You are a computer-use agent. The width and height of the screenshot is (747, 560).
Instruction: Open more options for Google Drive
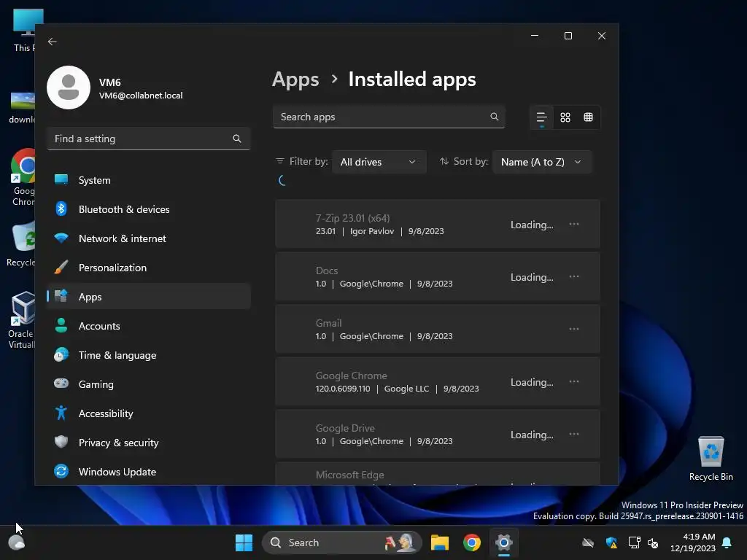tap(574, 434)
